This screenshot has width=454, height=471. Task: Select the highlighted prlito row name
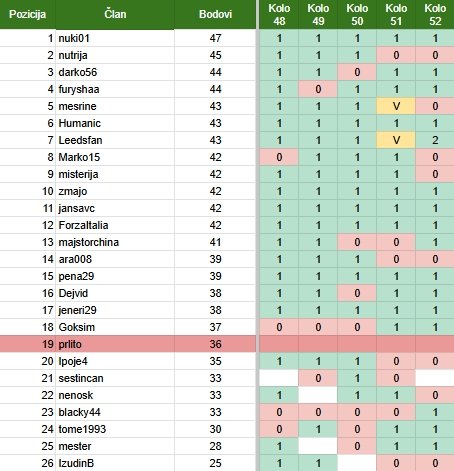coord(70,344)
